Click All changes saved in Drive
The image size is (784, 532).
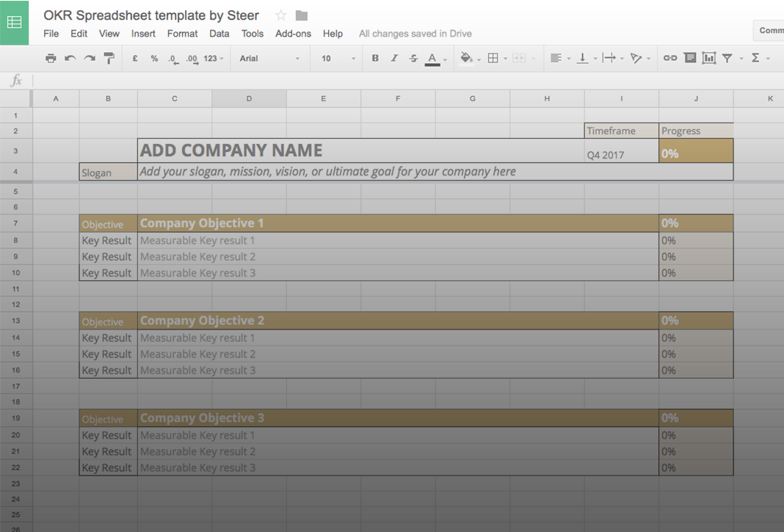[415, 34]
